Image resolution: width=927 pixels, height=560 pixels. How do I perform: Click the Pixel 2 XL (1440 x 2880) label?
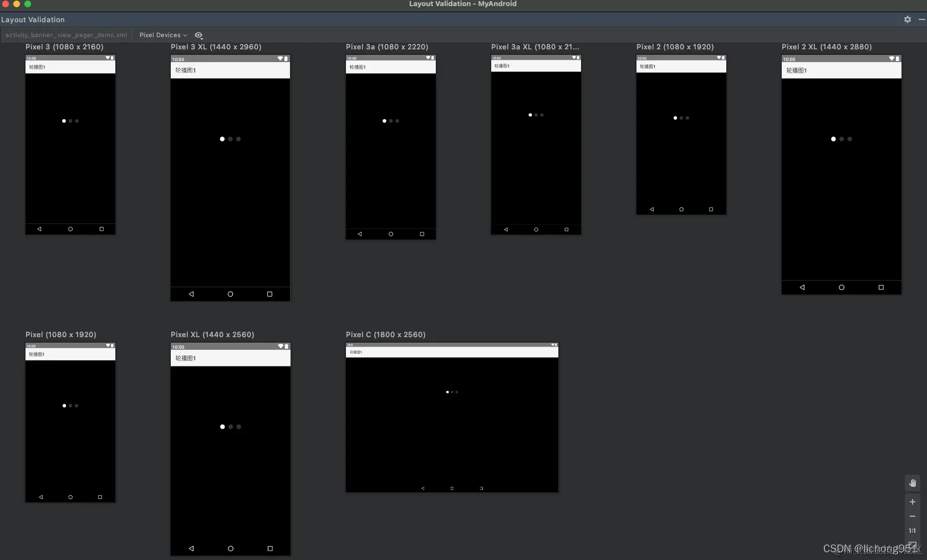pyautogui.click(x=827, y=47)
